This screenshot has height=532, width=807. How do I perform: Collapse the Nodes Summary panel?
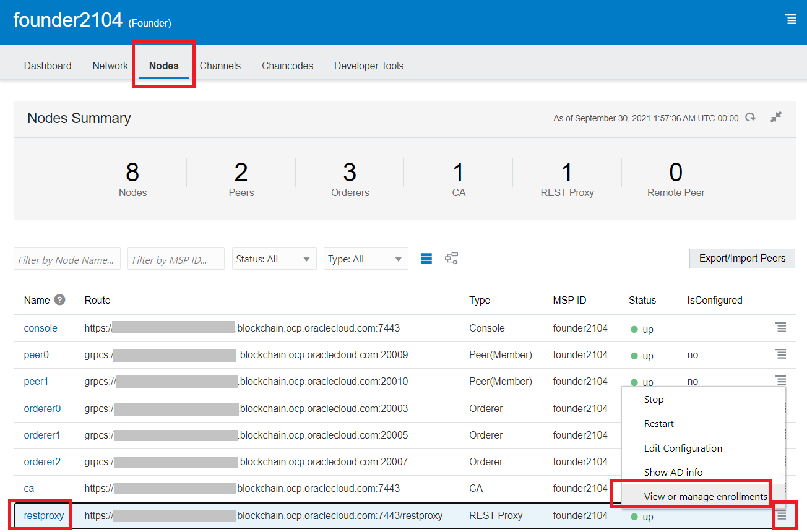coord(776,117)
